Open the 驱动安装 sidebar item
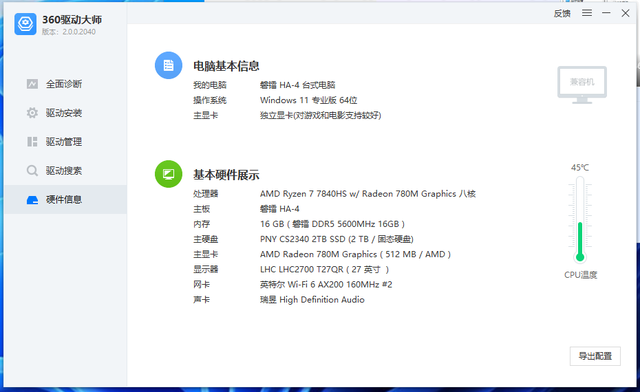The height and width of the screenshot is (392, 640). click(x=65, y=113)
